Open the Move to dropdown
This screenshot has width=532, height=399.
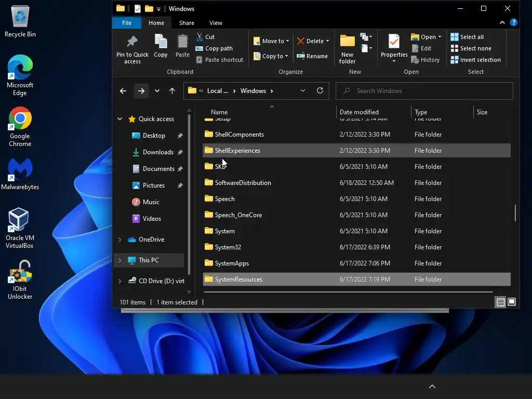click(271, 41)
